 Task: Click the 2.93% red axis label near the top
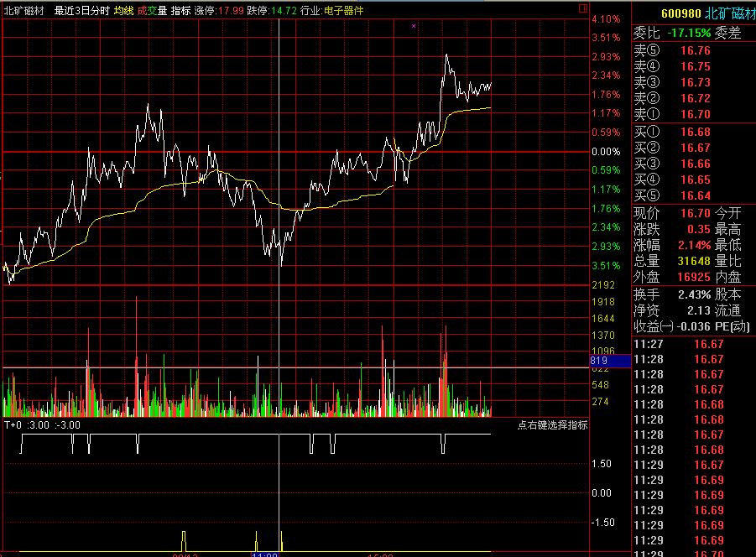tap(606, 57)
